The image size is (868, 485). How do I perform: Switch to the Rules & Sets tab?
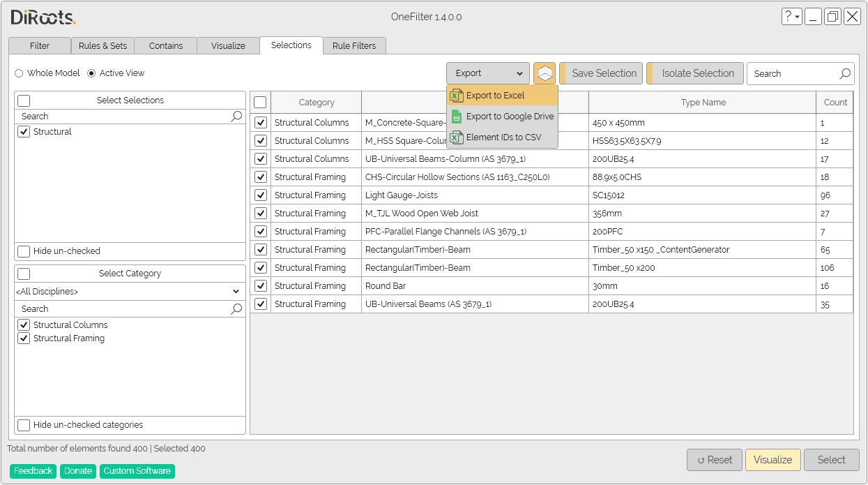(x=102, y=46)
